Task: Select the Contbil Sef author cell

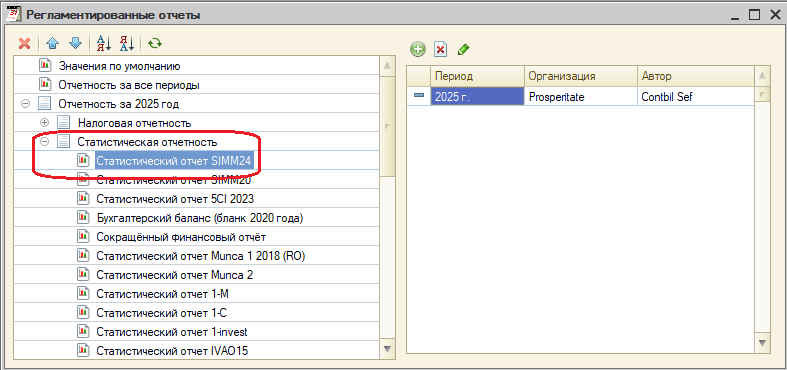Action: tap(695, 96)
